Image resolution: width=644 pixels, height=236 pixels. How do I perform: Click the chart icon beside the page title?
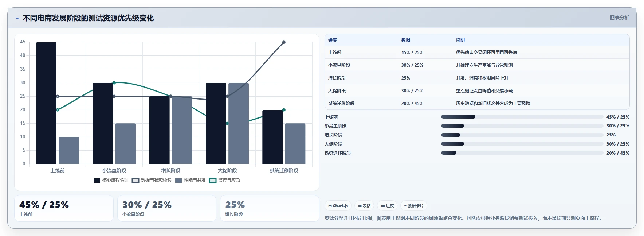17,18
